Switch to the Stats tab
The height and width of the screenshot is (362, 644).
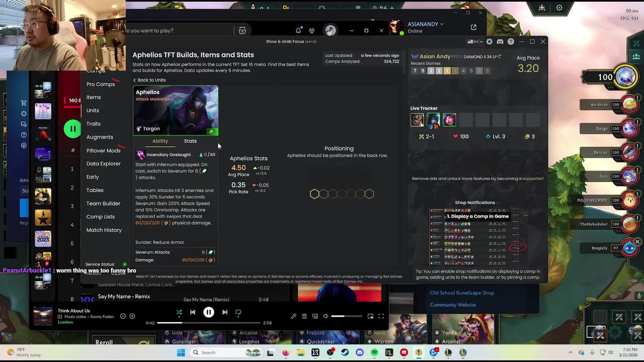pos(190,141)
